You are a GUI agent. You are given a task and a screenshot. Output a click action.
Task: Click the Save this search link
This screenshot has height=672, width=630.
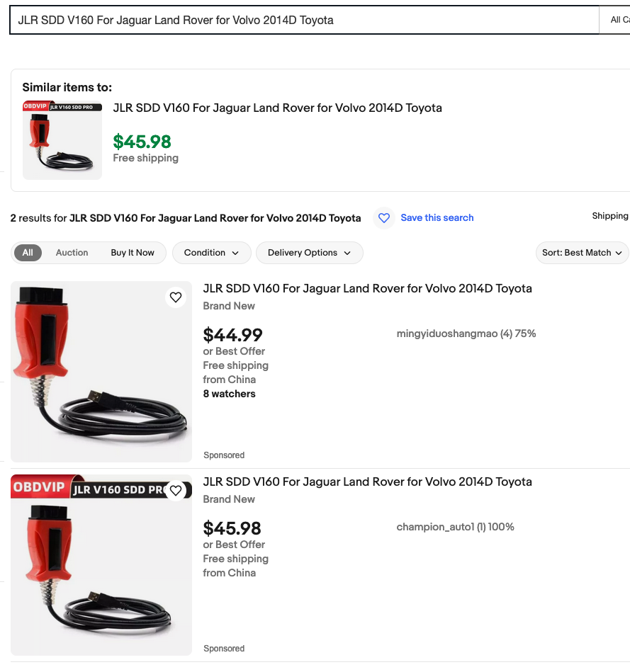coord(437,218)
